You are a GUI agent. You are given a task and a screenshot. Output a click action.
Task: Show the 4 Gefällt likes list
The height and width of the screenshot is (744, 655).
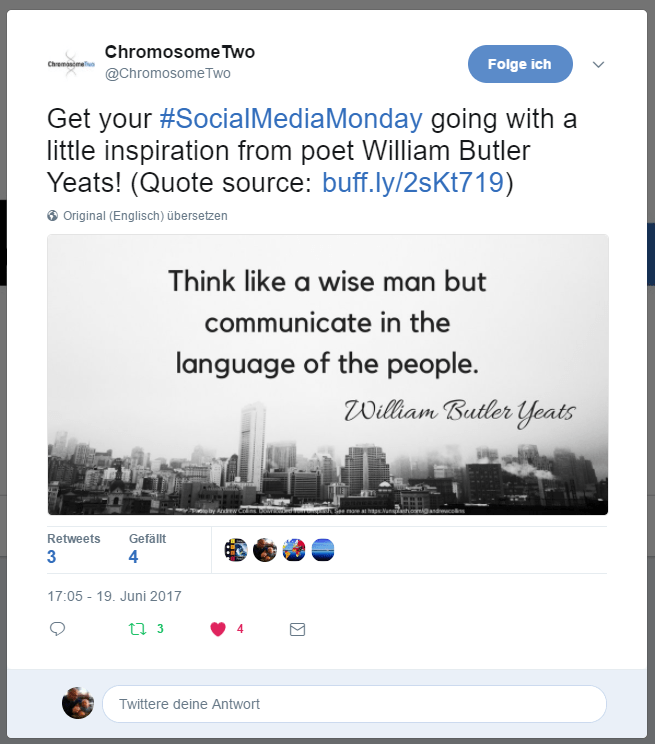(x=146, y=548)
